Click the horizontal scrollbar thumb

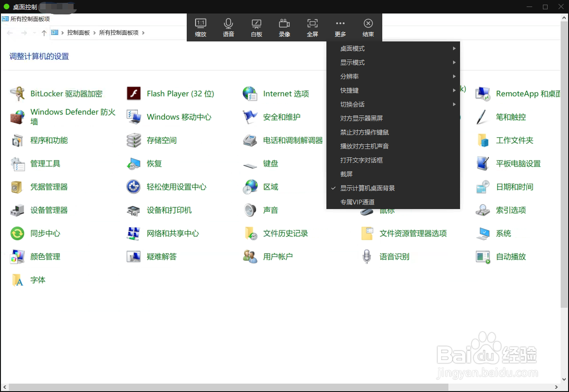[x=228, y=387]
